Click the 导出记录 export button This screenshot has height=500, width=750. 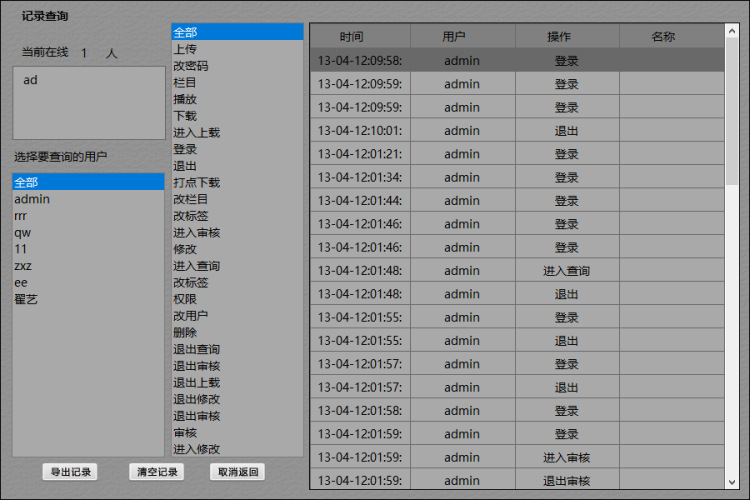click(x=71, y=472)
